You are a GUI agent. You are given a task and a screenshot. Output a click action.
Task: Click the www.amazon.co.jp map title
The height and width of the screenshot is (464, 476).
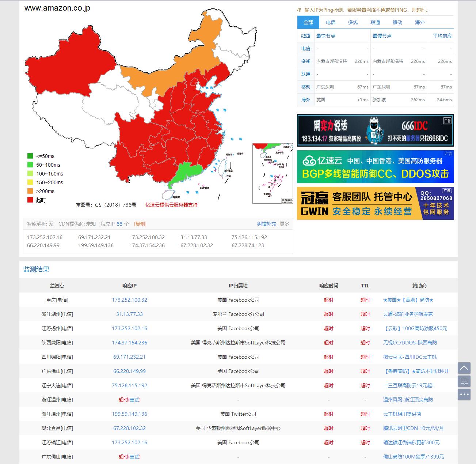(x=57, y=8)
